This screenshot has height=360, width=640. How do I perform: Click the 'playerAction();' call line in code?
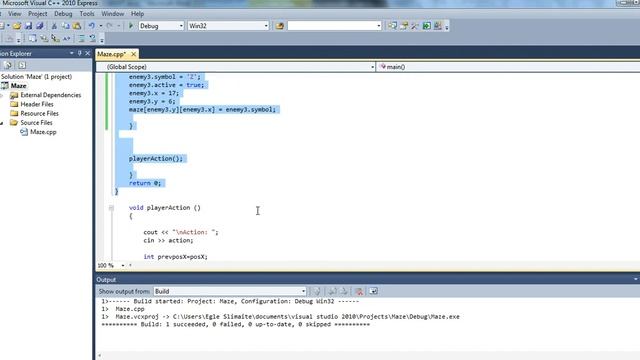coord(156,159)
